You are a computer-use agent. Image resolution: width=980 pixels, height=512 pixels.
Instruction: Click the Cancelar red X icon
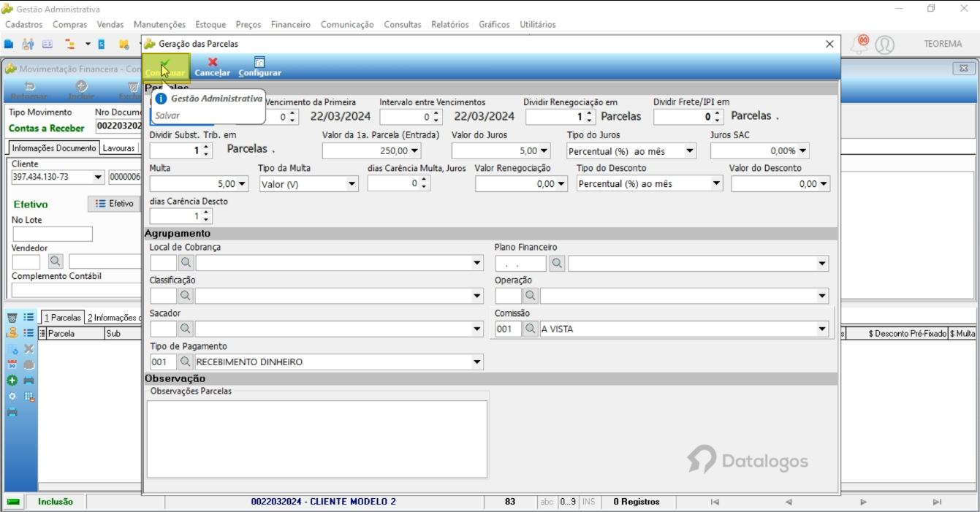click(x=213, y=62)
